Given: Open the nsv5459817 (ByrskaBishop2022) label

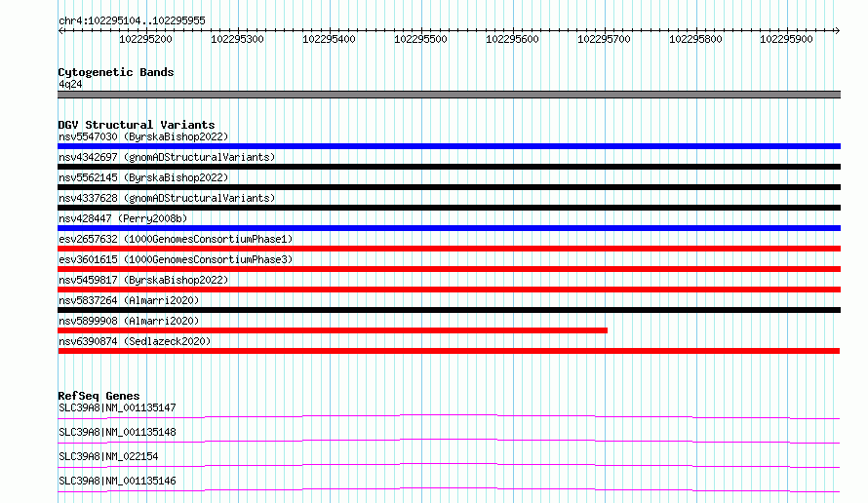Looking at the screenshot, I should (143, 280).
